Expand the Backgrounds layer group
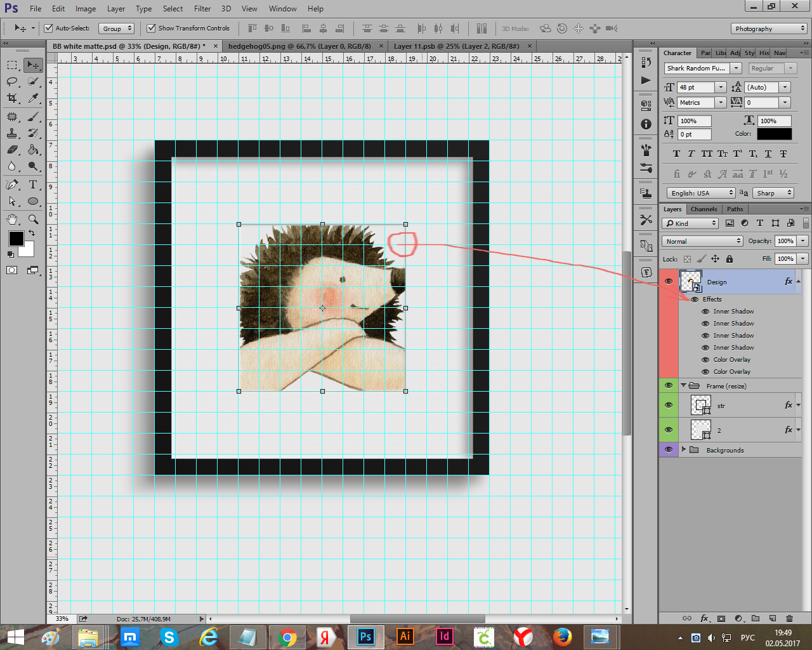 (684, 449)
